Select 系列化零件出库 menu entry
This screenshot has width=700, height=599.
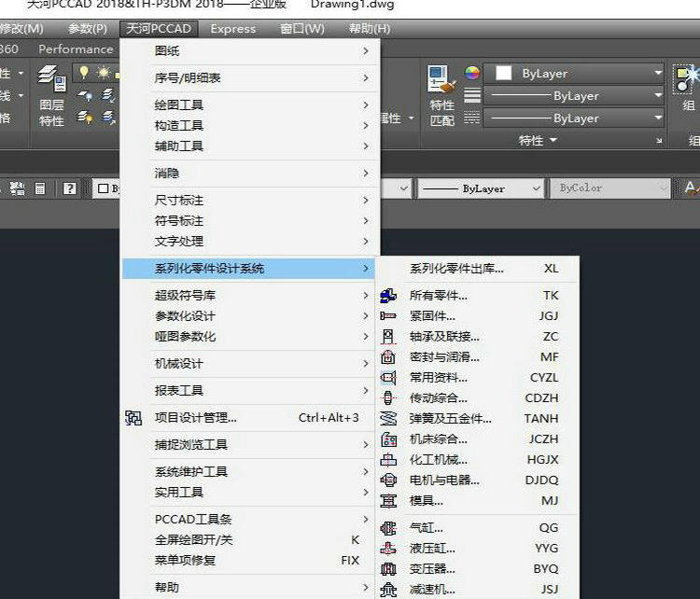pyautogui.click(x=477, y=269)
